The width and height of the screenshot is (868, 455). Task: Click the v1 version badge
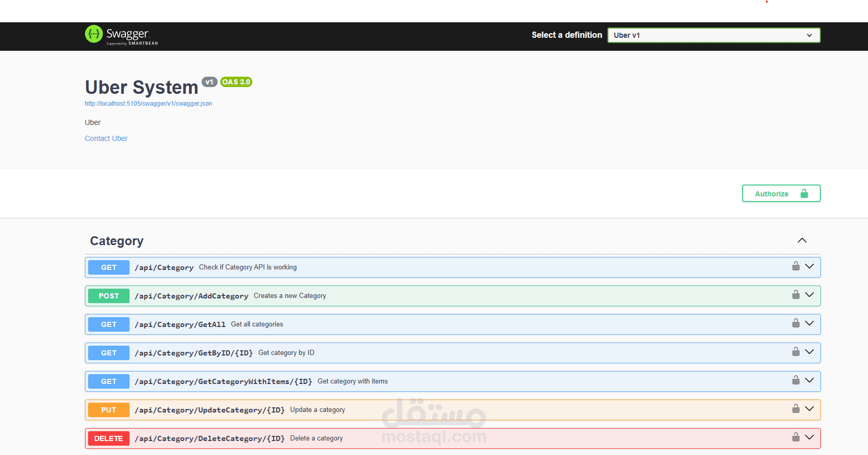click(209, 82)
